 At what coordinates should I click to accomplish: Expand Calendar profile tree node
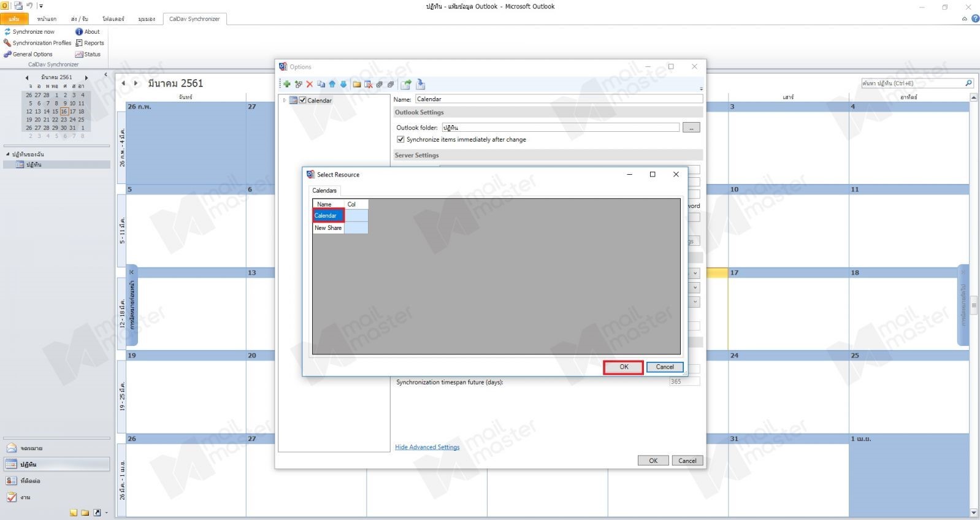(284, 100)
